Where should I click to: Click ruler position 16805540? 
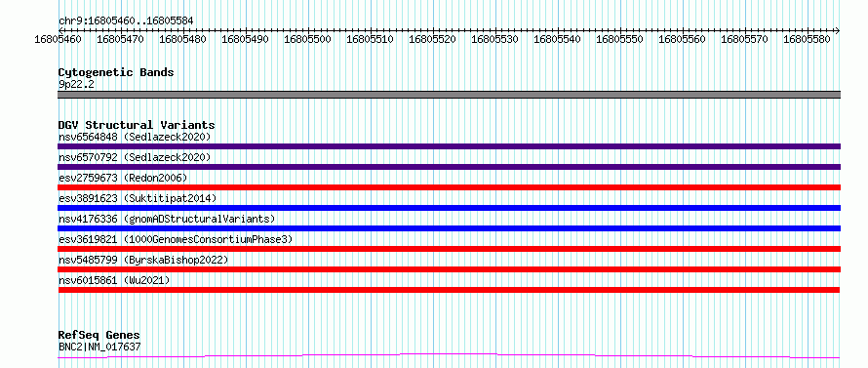click(558, 39)
